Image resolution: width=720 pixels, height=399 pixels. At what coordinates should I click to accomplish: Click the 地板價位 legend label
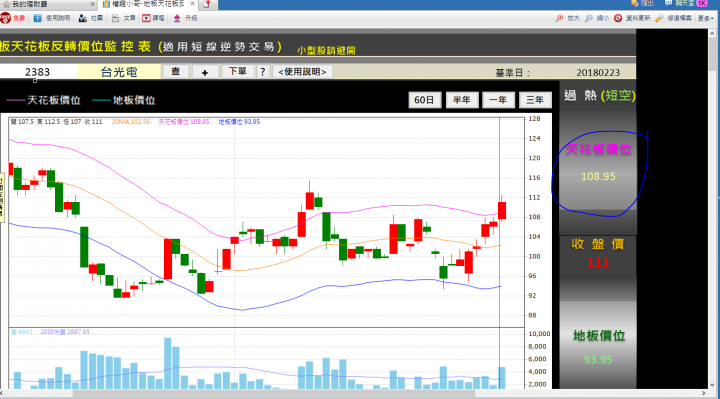point(134,100)
